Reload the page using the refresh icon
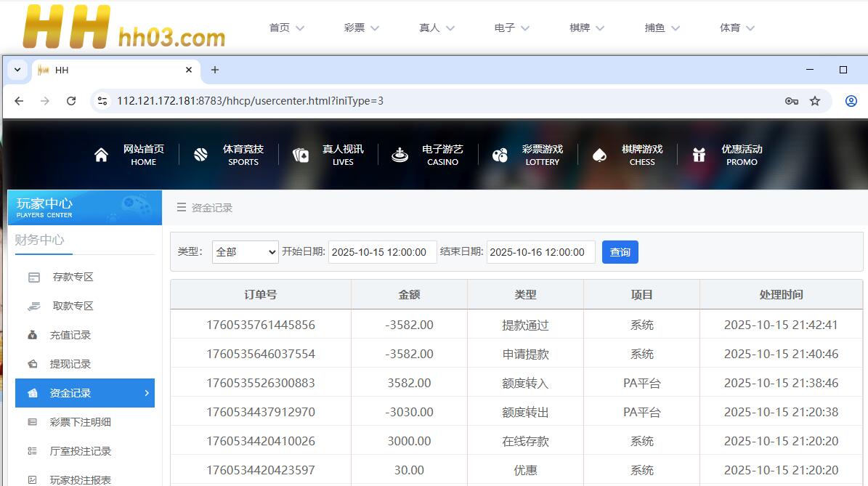 (71, 101)
